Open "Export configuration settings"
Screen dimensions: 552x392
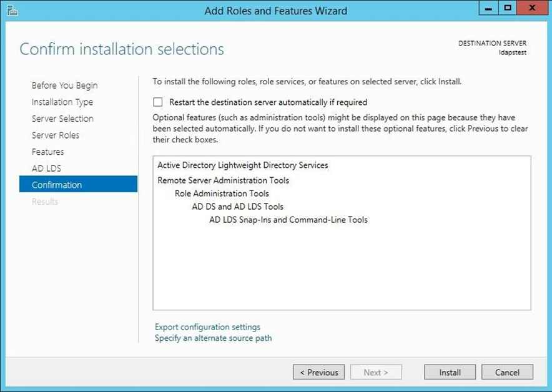206,326
